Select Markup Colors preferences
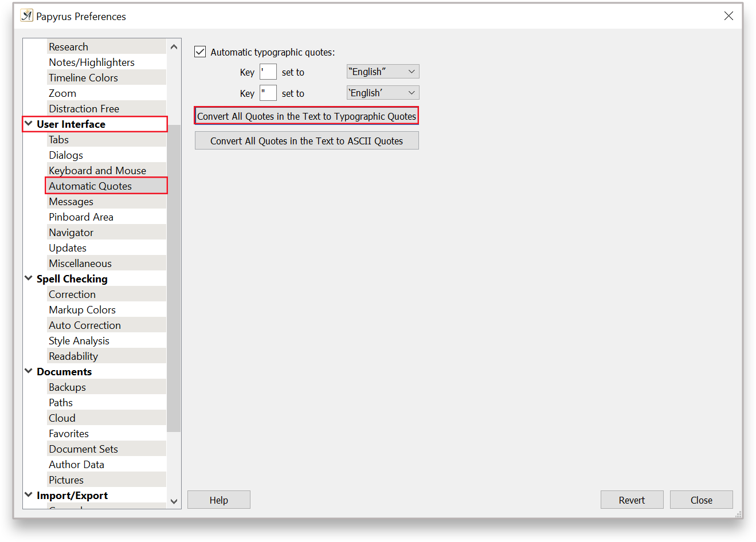This screenshot has width=756, height=542. [x=107, y=309]
